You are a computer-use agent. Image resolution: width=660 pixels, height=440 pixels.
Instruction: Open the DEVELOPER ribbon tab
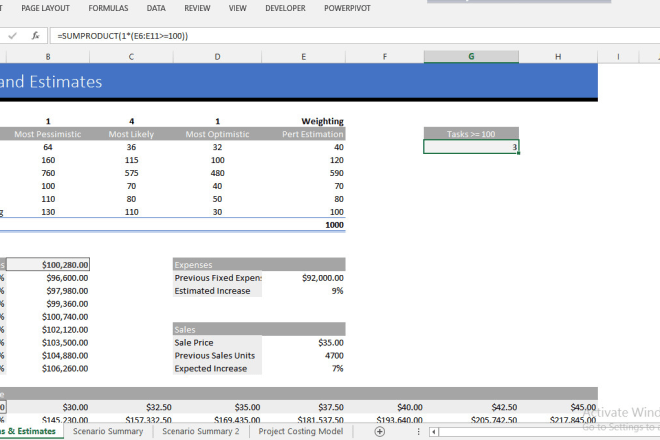pos(285,8)
